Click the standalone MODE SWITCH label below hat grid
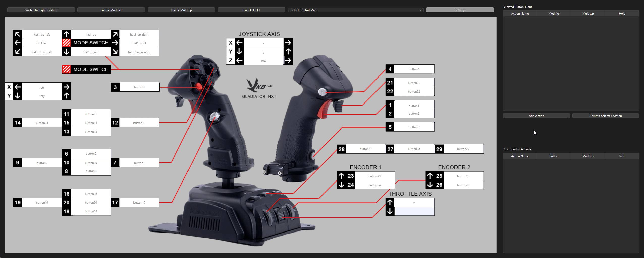The height and width of the screenshot is (258, 644). 91,69
